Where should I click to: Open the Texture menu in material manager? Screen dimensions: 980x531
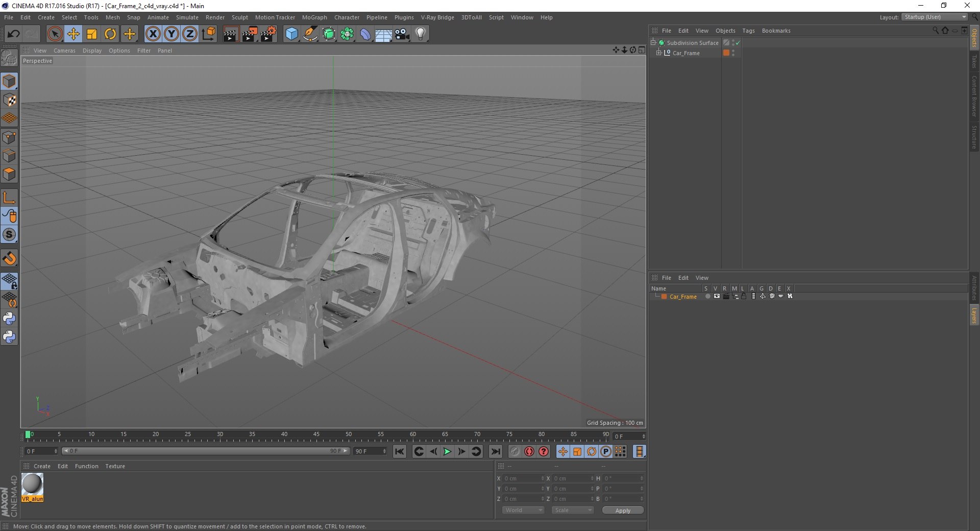click(115, 466)
